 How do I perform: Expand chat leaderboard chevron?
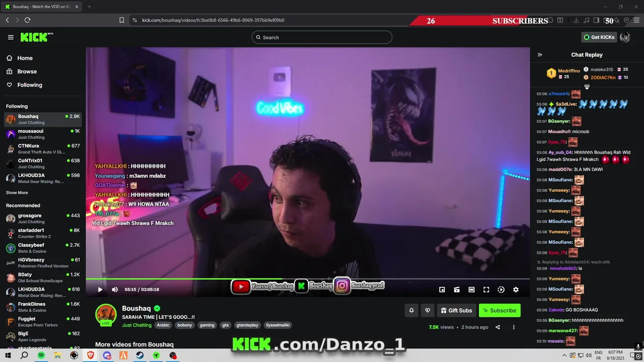587,87
